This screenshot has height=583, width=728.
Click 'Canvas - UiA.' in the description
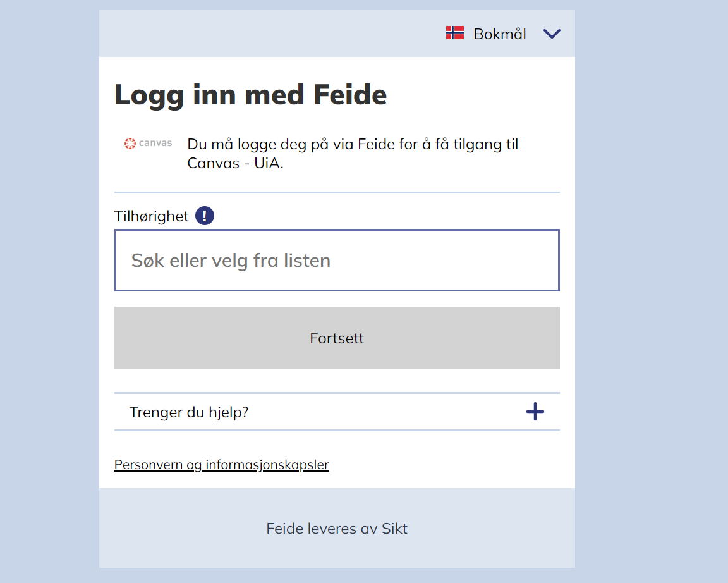tap(236, 163)
